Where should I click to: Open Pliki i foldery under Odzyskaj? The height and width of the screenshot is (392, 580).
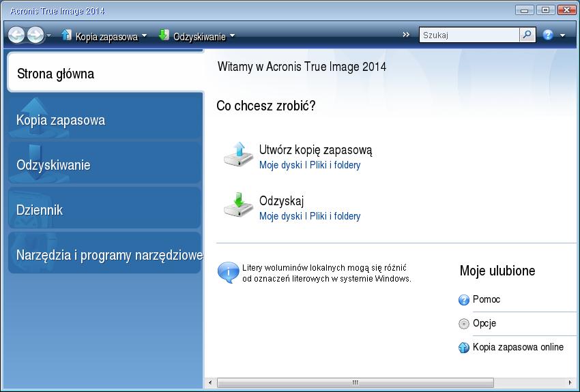335,216
